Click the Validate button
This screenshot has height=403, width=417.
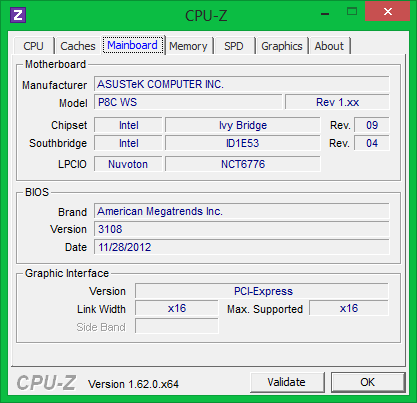pos(287,382)
